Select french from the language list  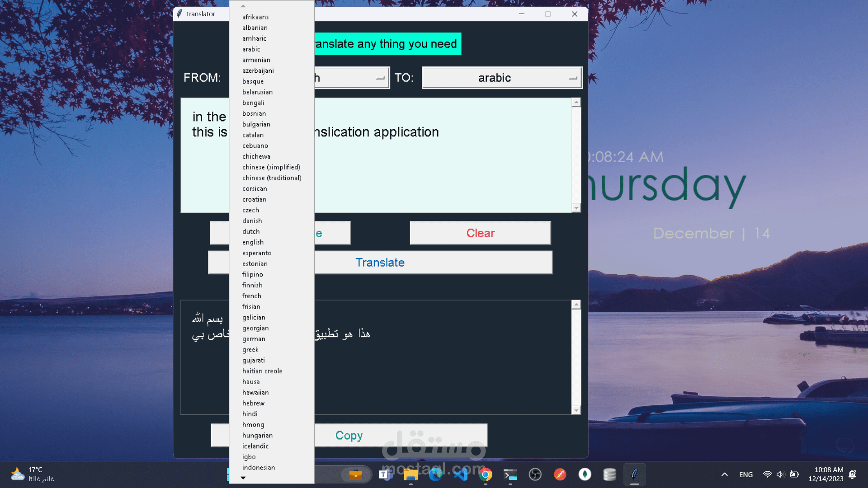[x=252, y=296]
